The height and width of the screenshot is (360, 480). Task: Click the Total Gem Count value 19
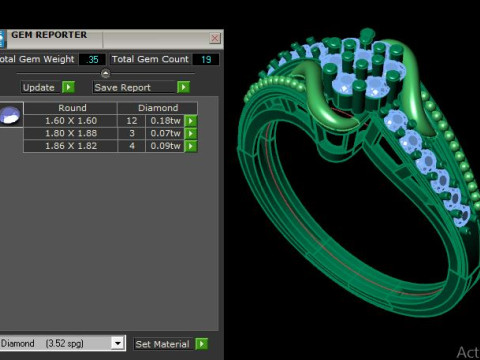click(x=206, y=60)
